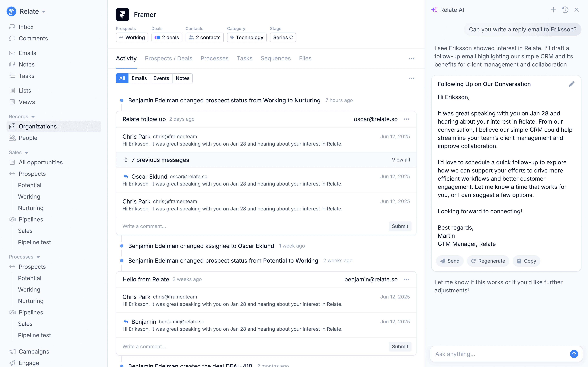
Task: Click the Campaigns megaphone icon
Action: (12, 352)
